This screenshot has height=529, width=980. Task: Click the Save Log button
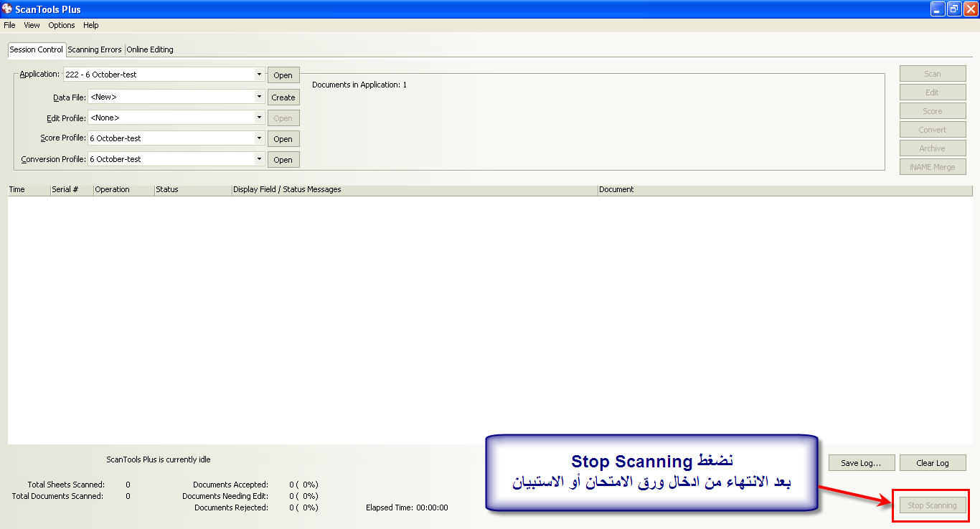pos(861,463)
